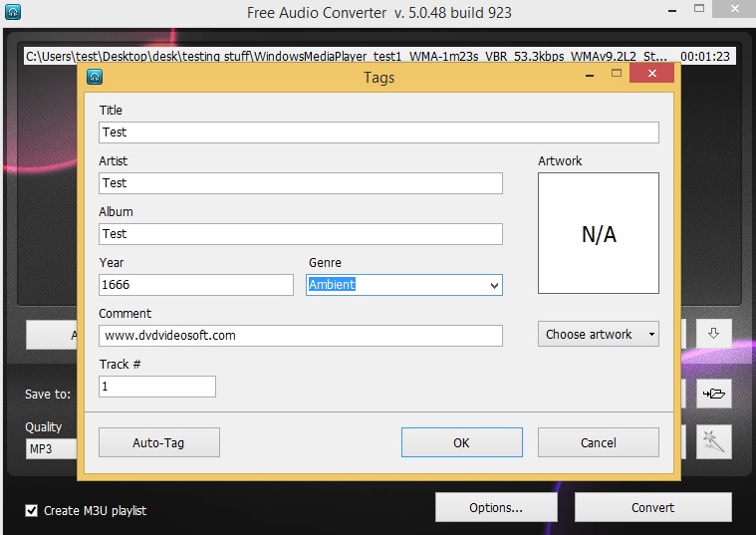Click the Comment field with www.dvdvideosoft.com
756x535 pixels.
[301, 336]
